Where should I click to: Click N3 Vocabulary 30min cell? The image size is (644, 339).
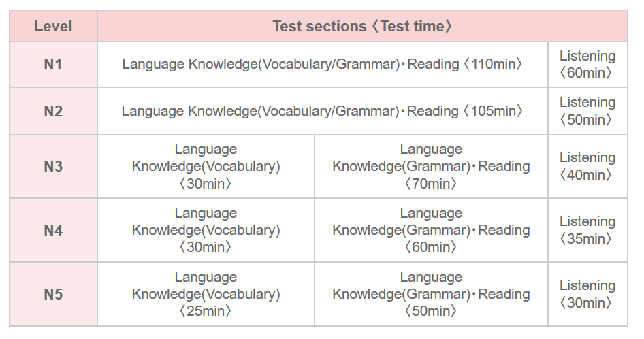point(206,166)
